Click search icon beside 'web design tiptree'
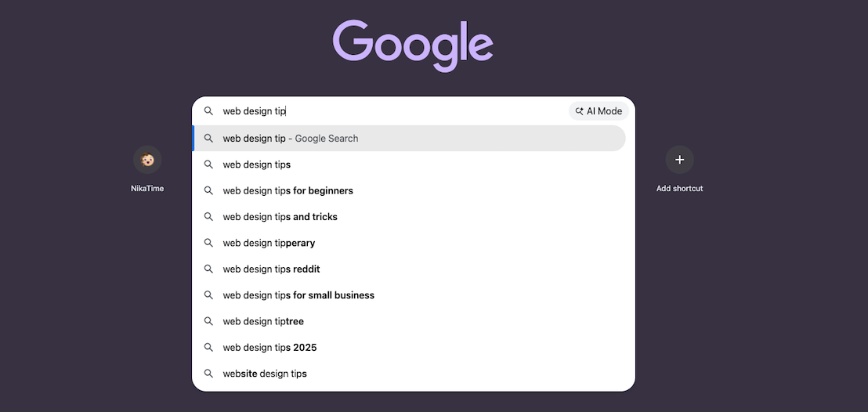868x412 pixels. [208, 321]
